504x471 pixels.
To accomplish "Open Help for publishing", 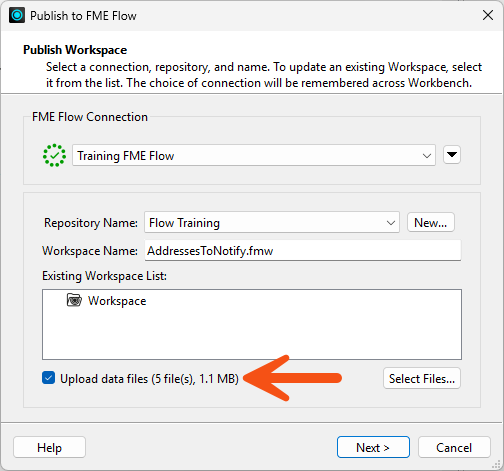I will [49, 447].
